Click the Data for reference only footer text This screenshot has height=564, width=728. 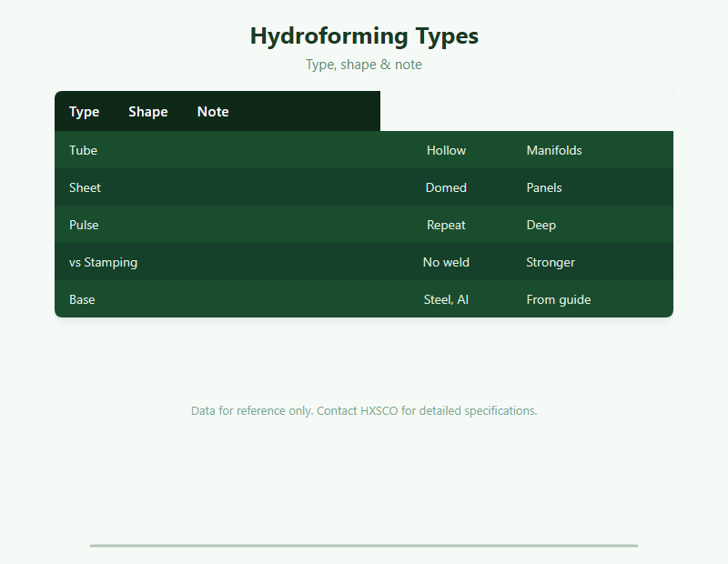point(364,411)
